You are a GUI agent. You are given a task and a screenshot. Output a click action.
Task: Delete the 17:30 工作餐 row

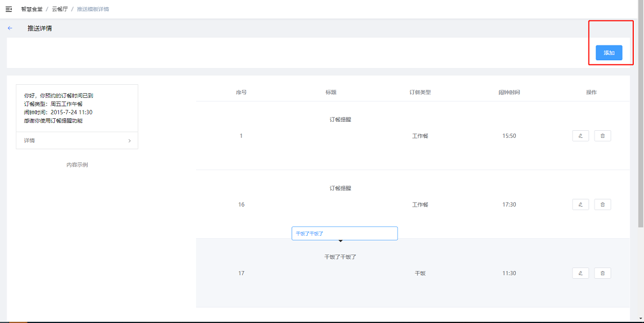(602, 205)
